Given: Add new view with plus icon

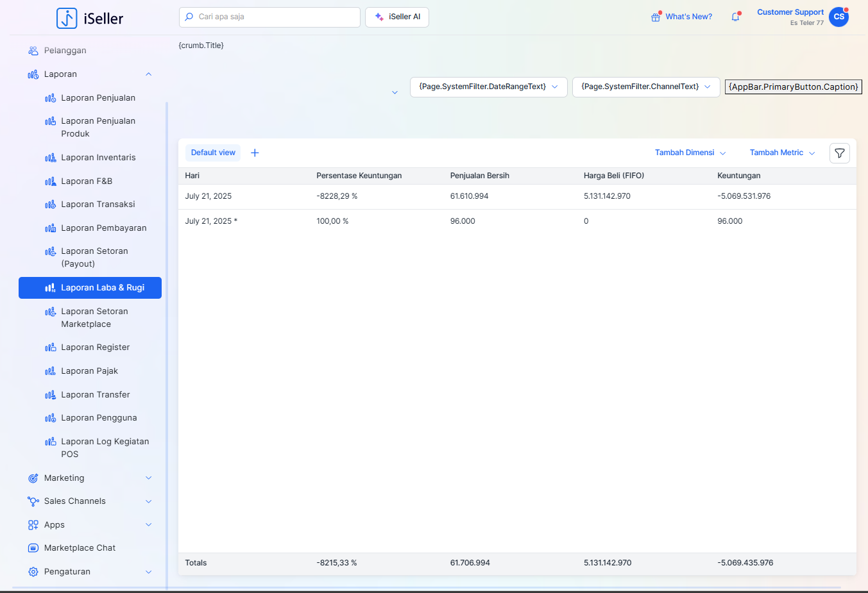Looking at the screenshot, I should point(255,153).
